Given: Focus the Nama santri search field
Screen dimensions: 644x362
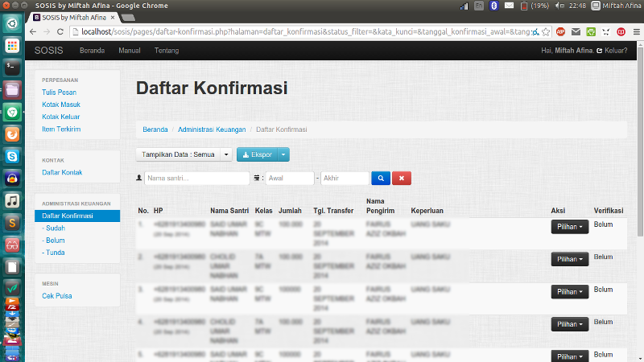Looking at the screenshot, I should tap(196, 178).
